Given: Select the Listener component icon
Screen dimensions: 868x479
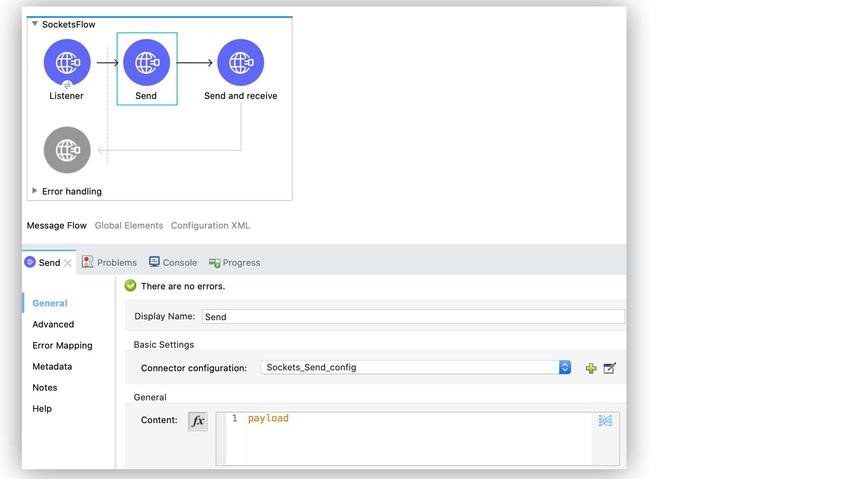Looking at the screenshot, I should coord(67,62).
